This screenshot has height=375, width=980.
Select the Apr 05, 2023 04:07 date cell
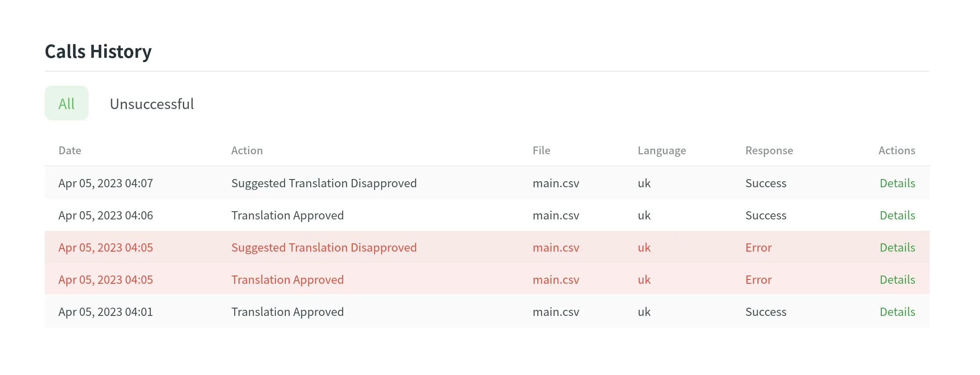point(106,183)
